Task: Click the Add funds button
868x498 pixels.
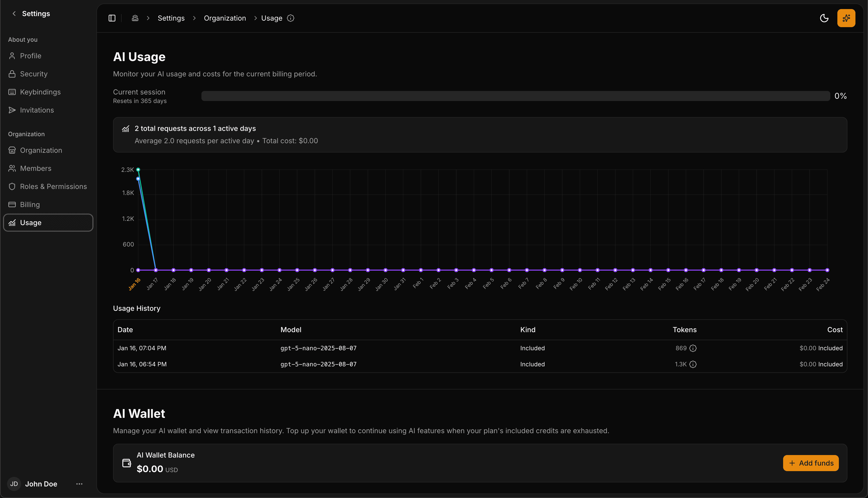Action: click(x=810, y=463)
